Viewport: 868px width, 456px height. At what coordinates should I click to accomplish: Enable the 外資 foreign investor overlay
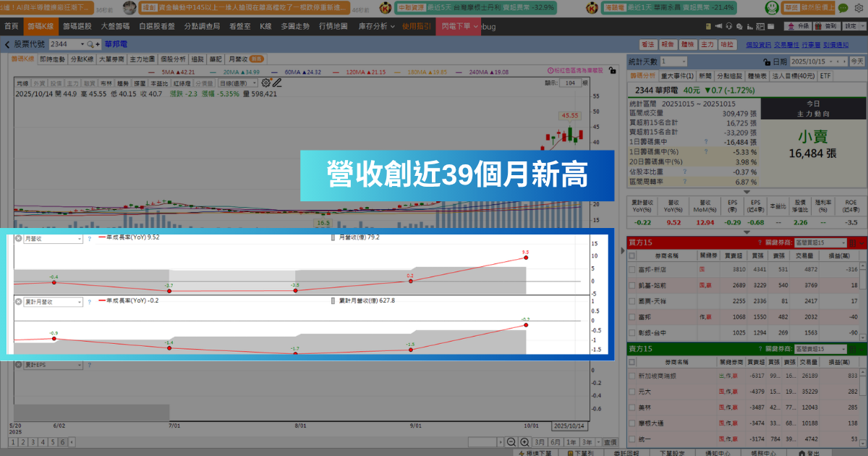(x=40, y=83)
